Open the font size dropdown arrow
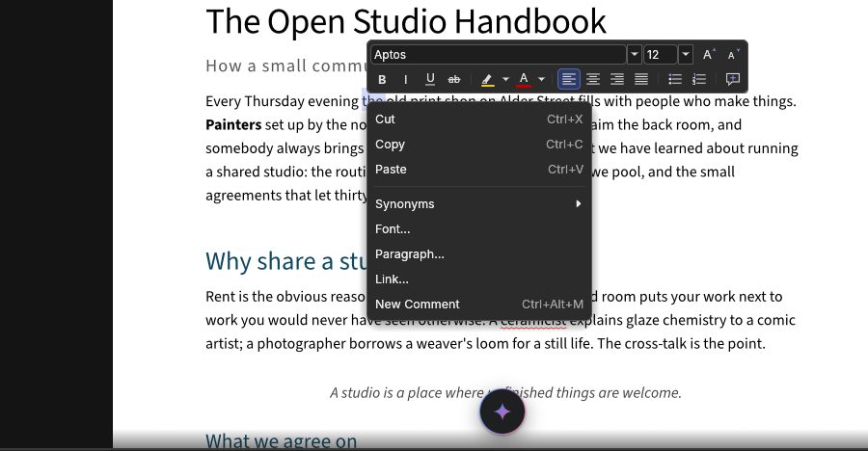This screenshot has width=868, height=451. [686, 55]
